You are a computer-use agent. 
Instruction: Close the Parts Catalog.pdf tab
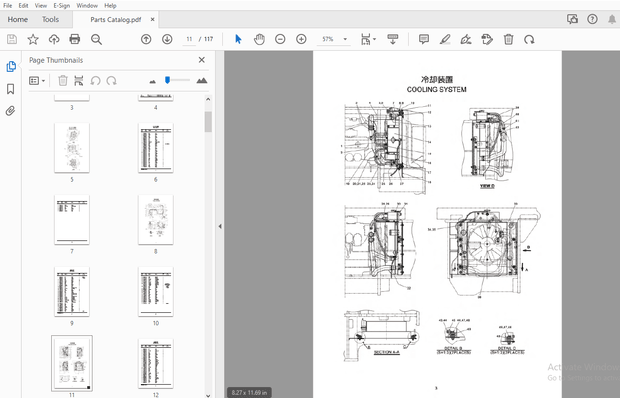152,19
